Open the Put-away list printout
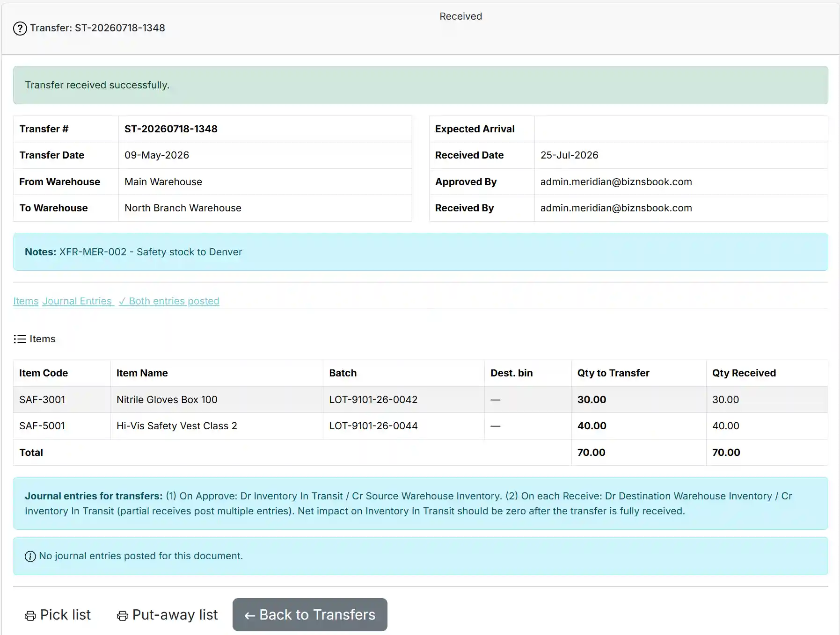Viewport: 840px width, 635px height. point(167,614)
